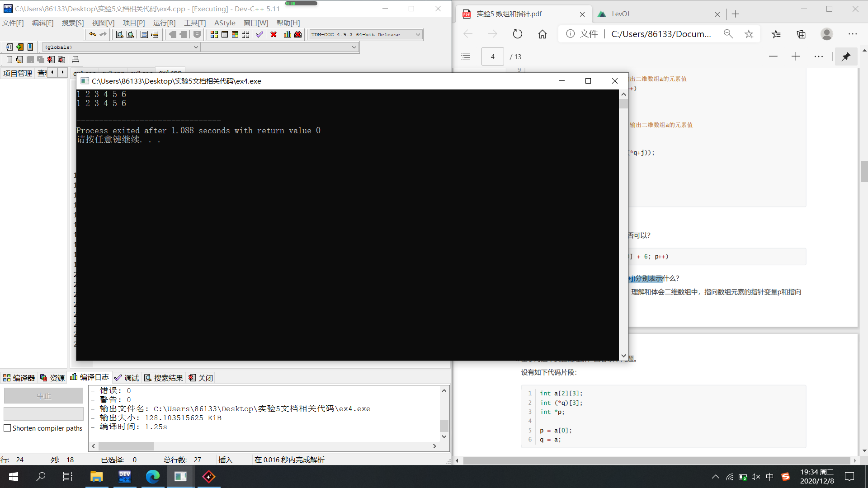Click the syntax check checkmark icon
Viewport: 868px width, 488px height.
tap(259, 34)
